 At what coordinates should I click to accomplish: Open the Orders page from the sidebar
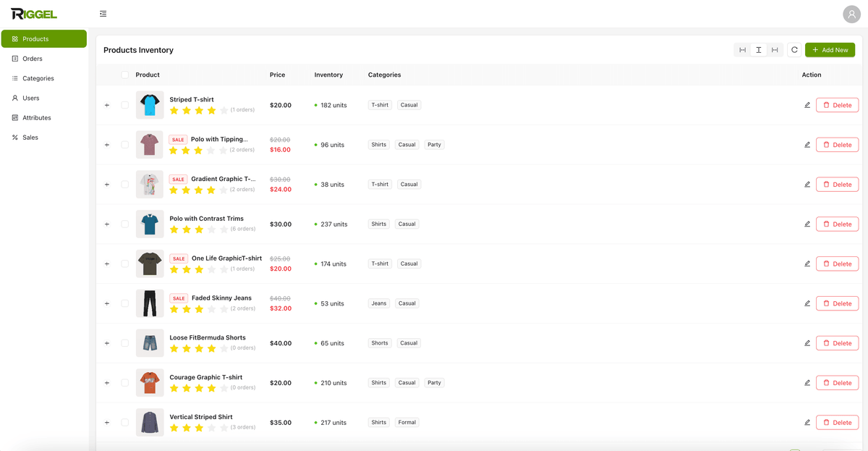point(16,58)
